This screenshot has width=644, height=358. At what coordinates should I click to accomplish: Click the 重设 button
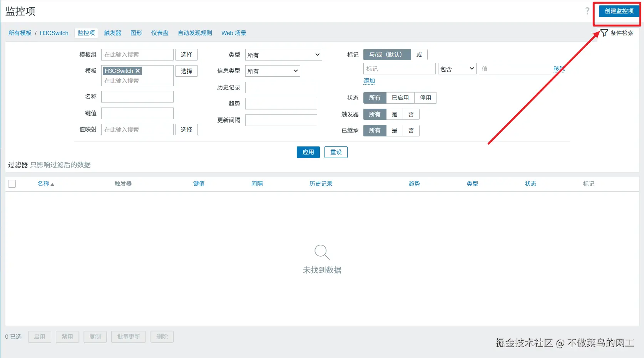(336, 152)
